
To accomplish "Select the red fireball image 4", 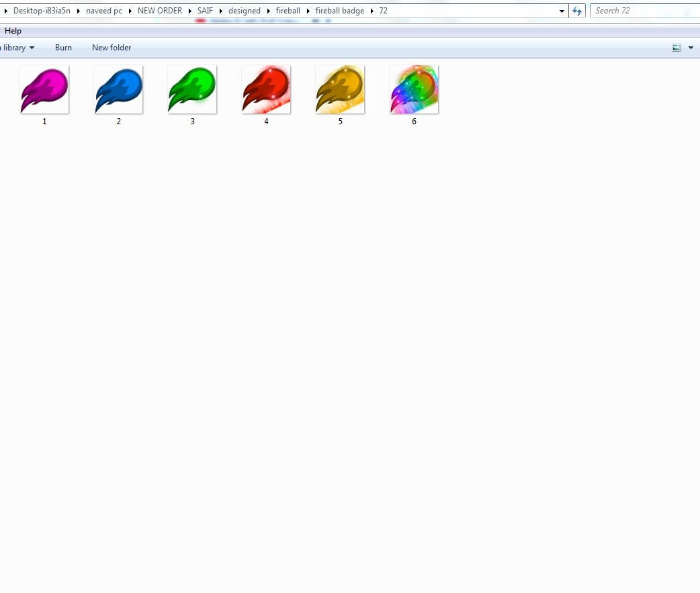I will (266, 89).
